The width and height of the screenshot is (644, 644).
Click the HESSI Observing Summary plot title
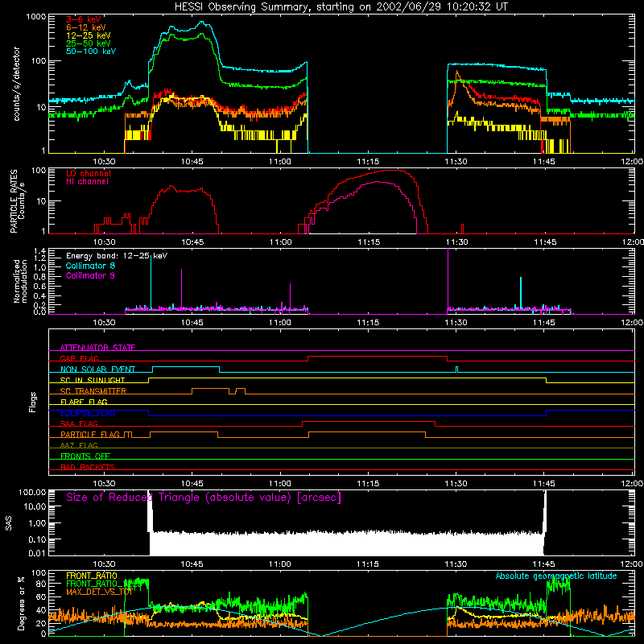341,7
